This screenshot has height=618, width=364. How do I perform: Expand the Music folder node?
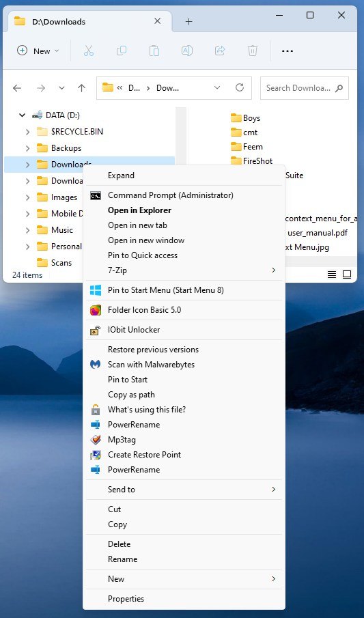[27, 230]
